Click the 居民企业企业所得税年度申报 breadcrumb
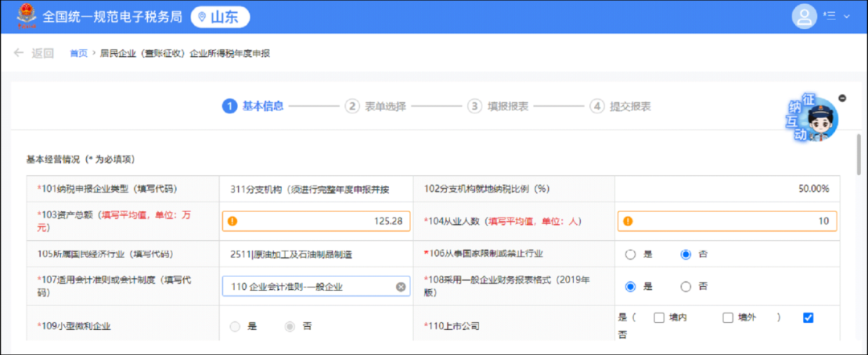 coord(185,53)
